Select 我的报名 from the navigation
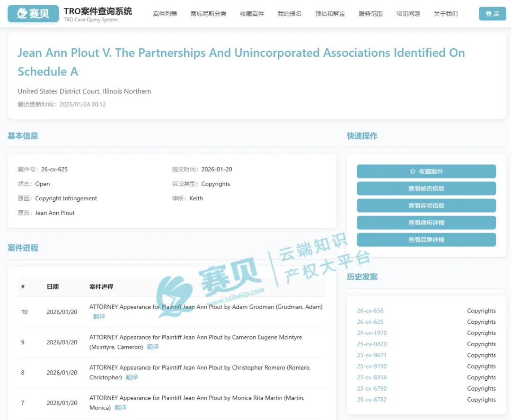 pyautogui.click(x=289, y=14)
